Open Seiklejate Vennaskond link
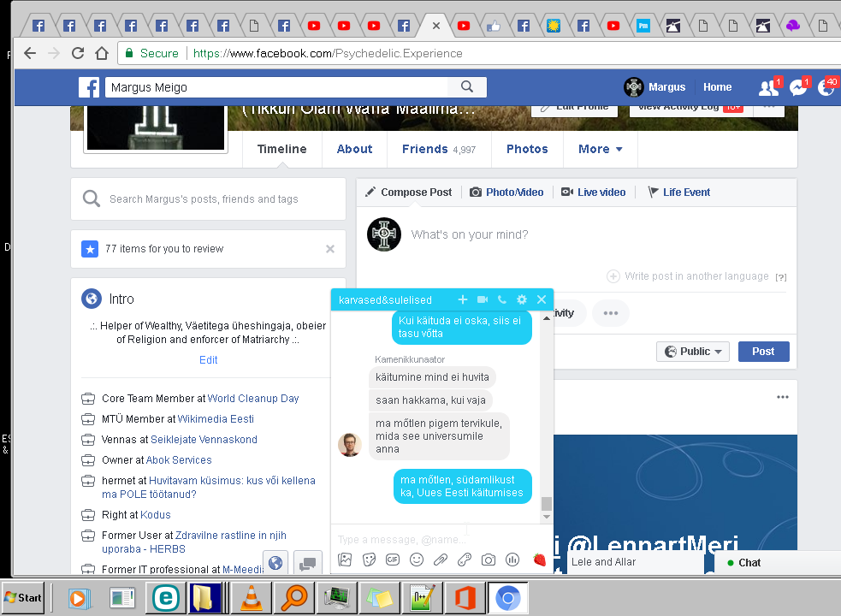 click(204, 440)
